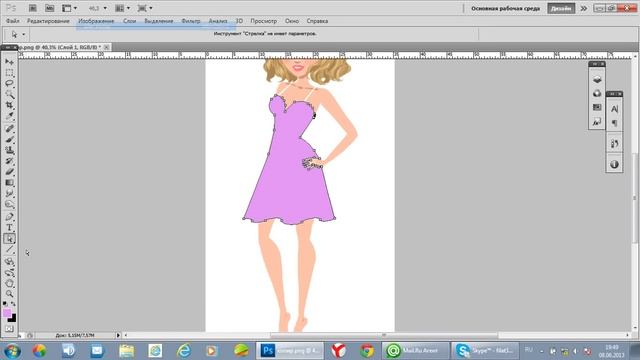
Task: Select the Hand tool
Action: pos(9,283)
